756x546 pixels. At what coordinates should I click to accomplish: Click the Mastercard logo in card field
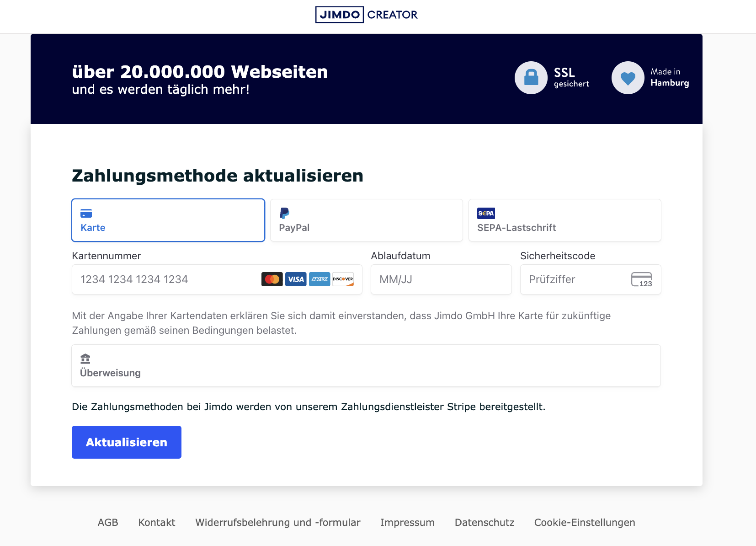[272, 279]
